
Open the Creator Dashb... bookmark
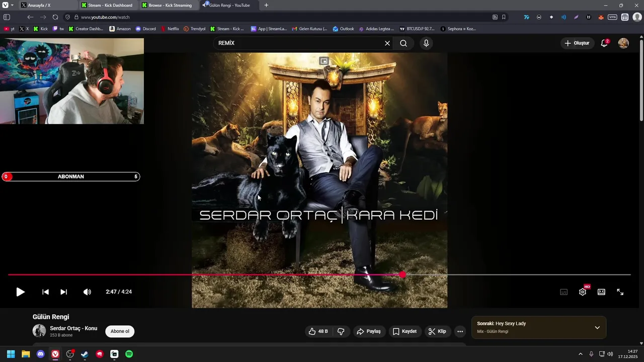(86, 29)
